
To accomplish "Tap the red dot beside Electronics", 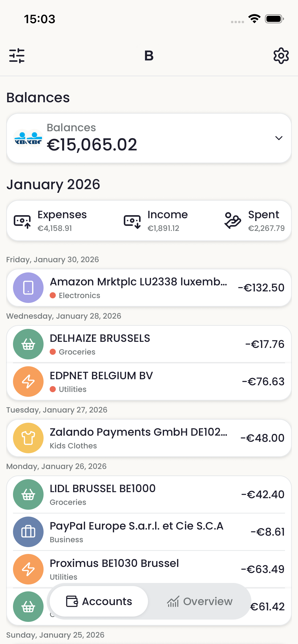I will (x=53, y=295).
